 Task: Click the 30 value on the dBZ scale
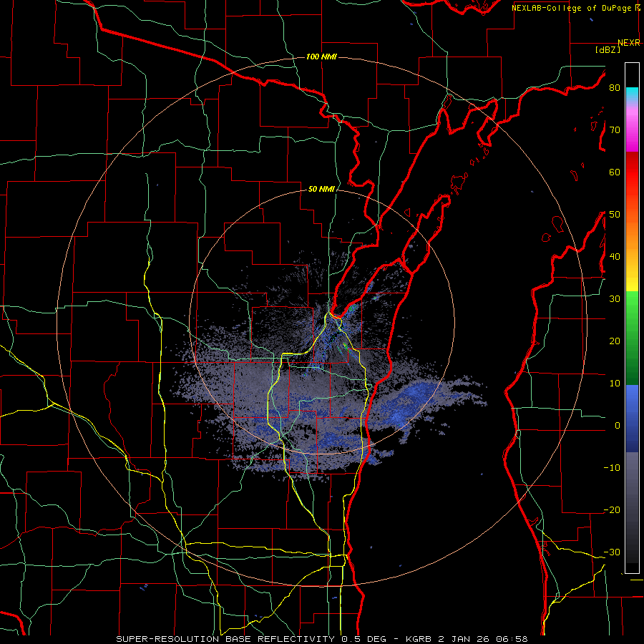(x=615, y=298)
